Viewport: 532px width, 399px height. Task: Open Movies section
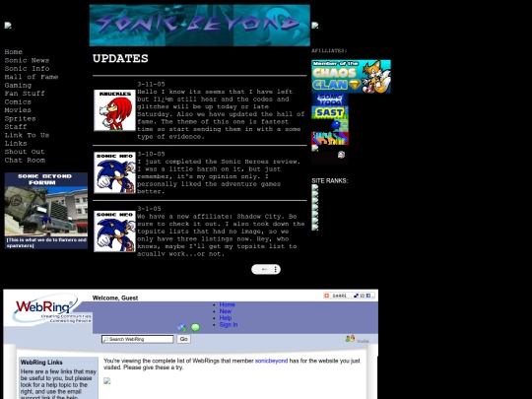click(18, 110)
